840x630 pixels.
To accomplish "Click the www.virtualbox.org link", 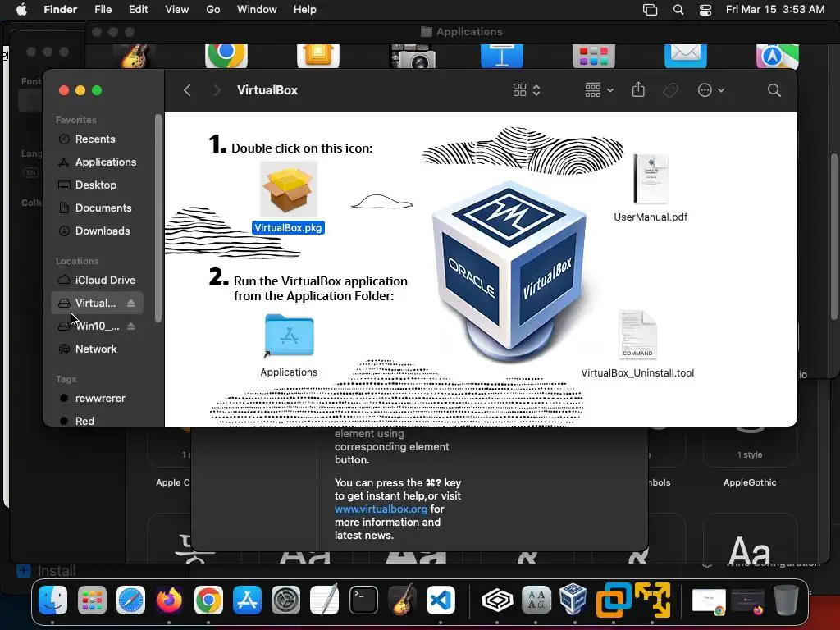I will click(x=381, y=509).
